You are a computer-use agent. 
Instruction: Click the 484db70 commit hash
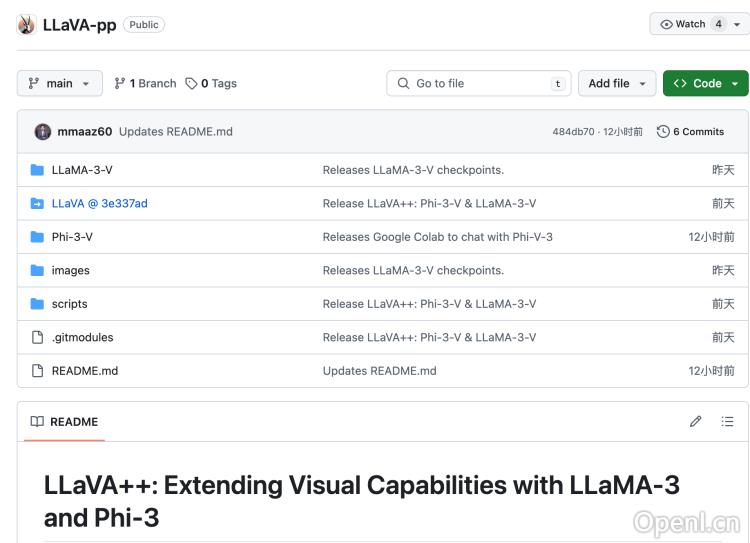tap(571, 132)
